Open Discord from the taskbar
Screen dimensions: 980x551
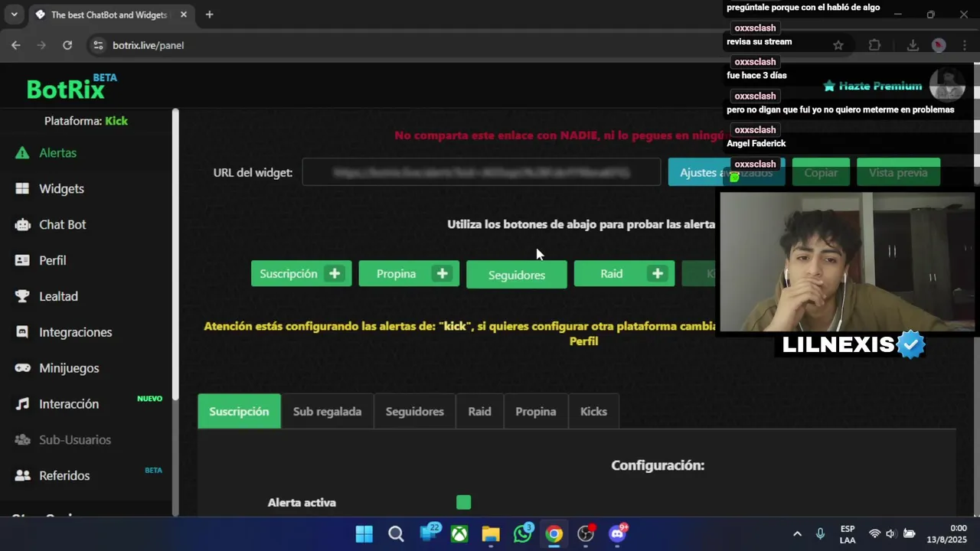point(618,533)
